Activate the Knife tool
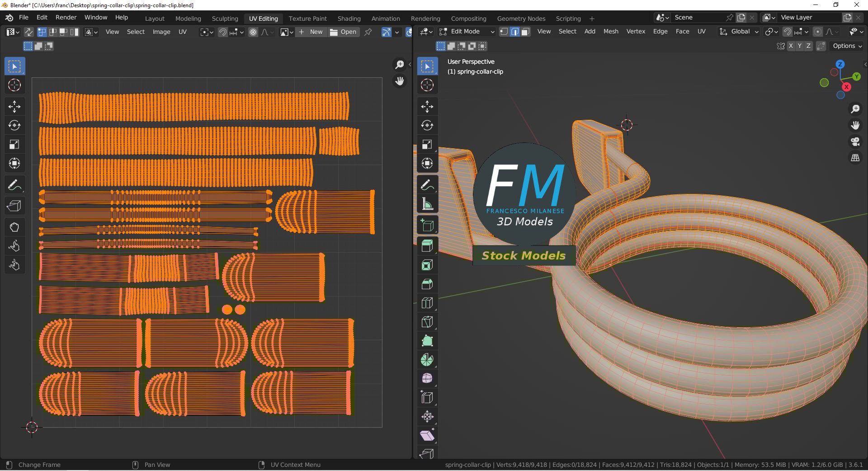The image size is (868, 471). (427, 321)
